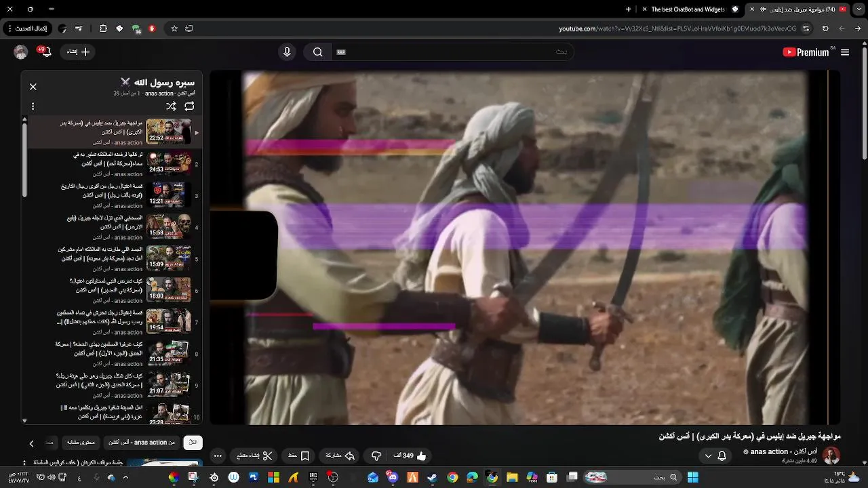868x488 pixels.
Task: Open site settings icon in address bar
Action: (x=806, y=28)
